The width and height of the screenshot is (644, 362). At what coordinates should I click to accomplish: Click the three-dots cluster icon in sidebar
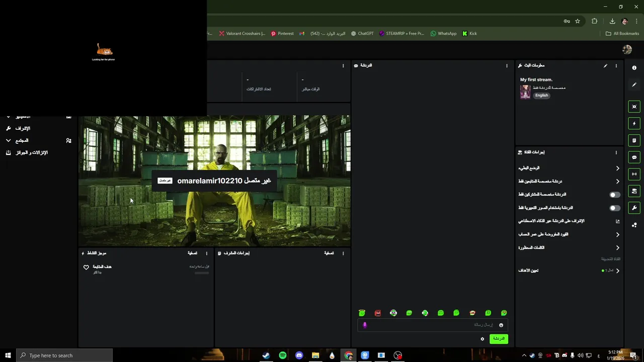634,225
